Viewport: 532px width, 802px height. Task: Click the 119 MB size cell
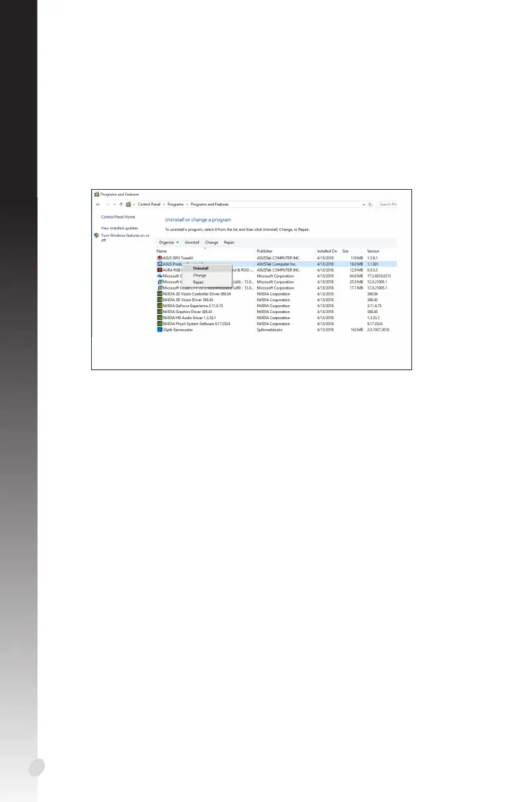point(356,258)
